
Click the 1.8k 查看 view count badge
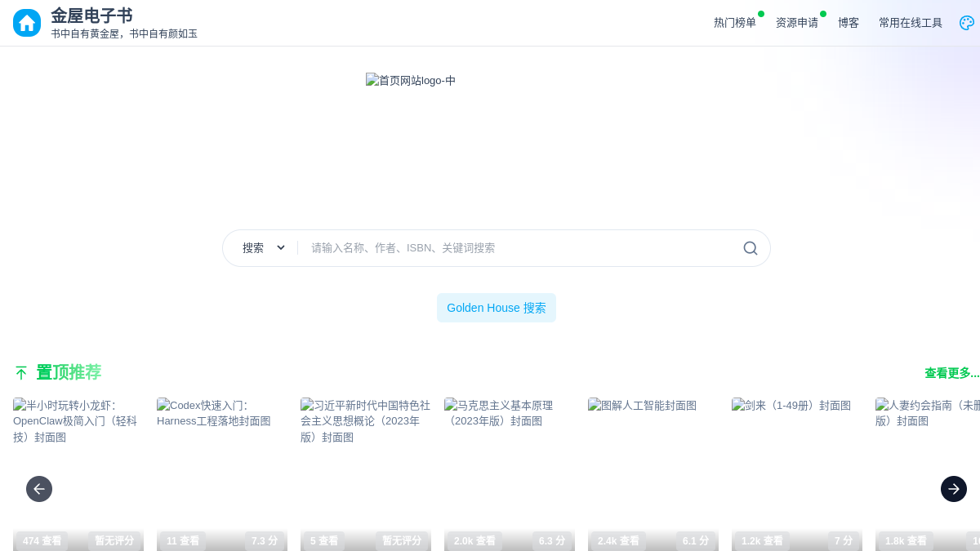906,540
